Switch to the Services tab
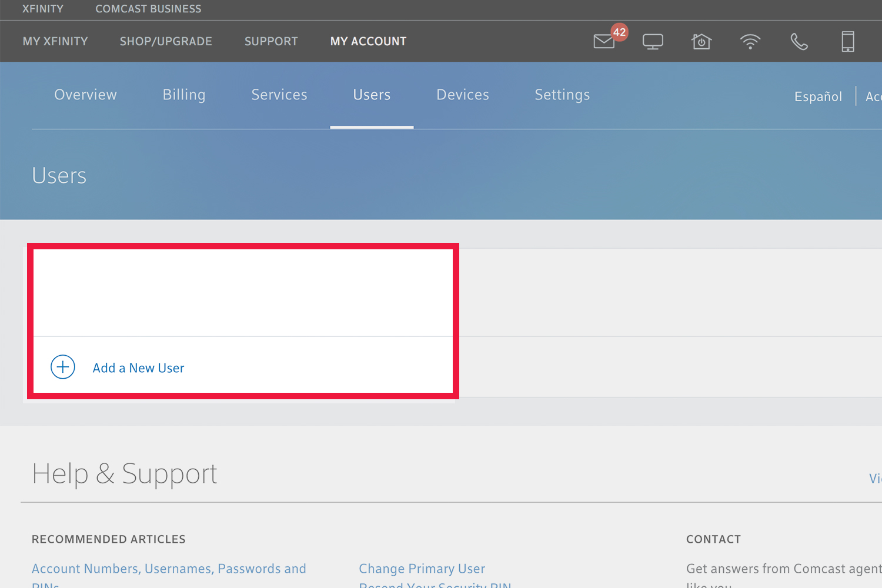Screen dimensions: 882x588 [x=279, y=95]
